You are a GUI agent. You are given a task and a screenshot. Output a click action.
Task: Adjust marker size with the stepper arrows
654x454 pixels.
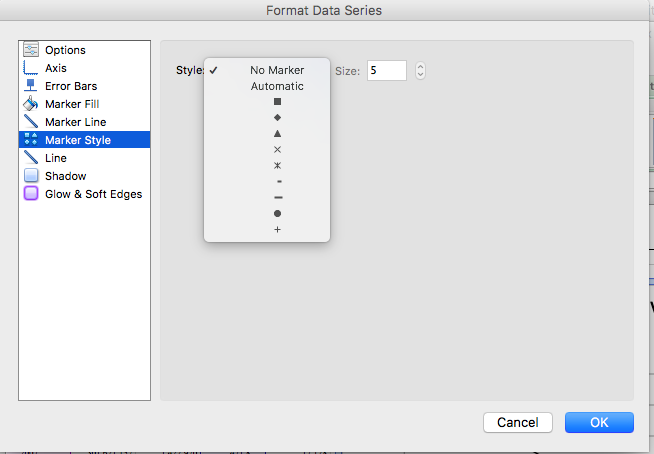point(420,70)
